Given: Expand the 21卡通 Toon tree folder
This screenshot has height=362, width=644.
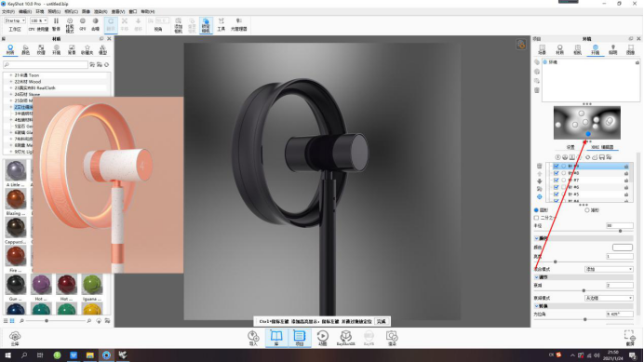Looking at the screenshot, I should click(x=11, y=75).
